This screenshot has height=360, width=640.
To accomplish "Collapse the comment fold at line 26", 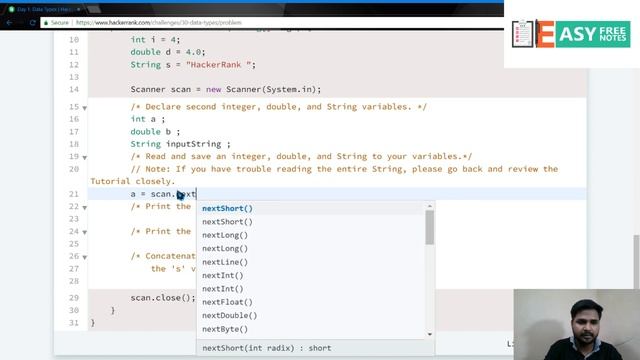I will pos(84,258).
